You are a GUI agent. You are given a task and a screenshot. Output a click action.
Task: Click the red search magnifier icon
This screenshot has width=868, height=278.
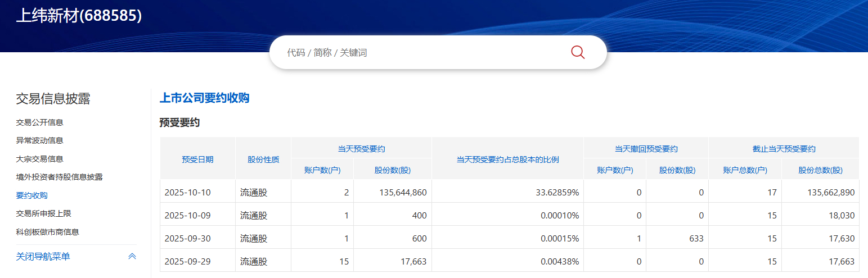point(578,52)
